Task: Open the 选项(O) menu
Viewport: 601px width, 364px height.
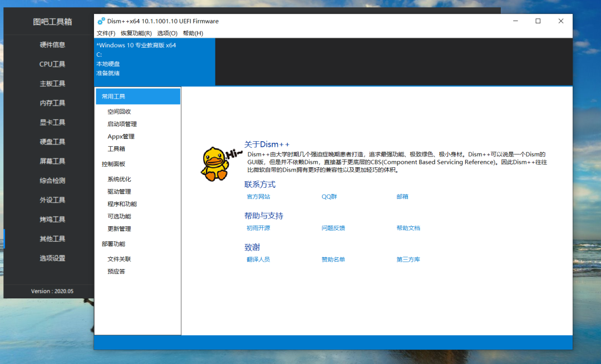Action: tap(167, 33)
